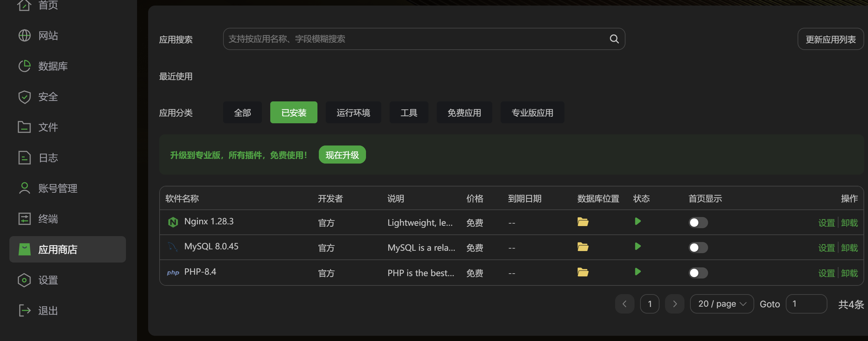Switch to 免费应用 category tab

pos(464,113)
